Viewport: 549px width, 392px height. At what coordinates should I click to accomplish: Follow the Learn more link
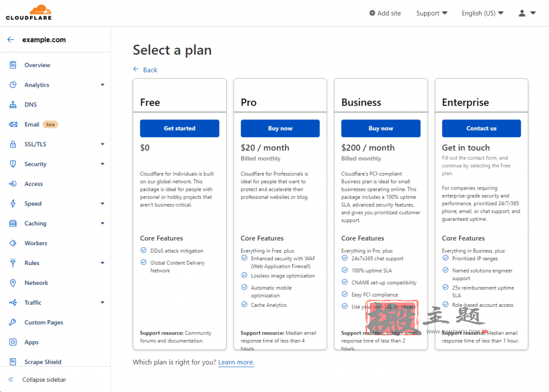tap(236, 362)
